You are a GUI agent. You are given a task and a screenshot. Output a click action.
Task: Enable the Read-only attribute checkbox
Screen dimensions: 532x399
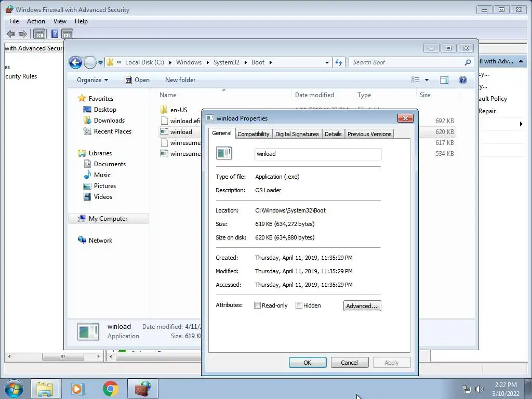click(x=257, y=305)
